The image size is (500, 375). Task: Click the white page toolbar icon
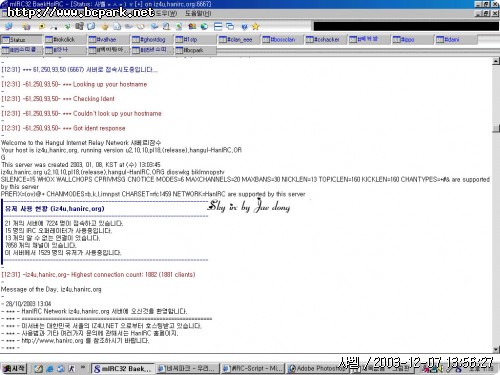[x=117, y=26]
